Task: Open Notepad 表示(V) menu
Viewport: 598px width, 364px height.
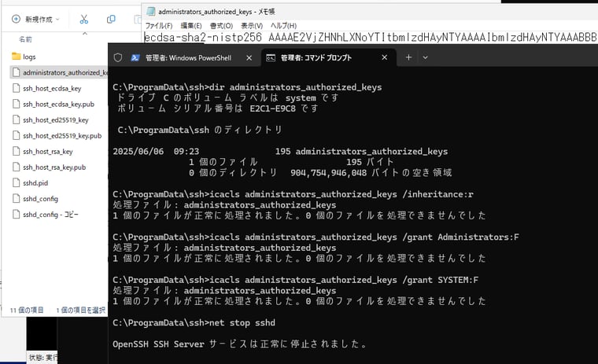Action: tap(252, 25)
